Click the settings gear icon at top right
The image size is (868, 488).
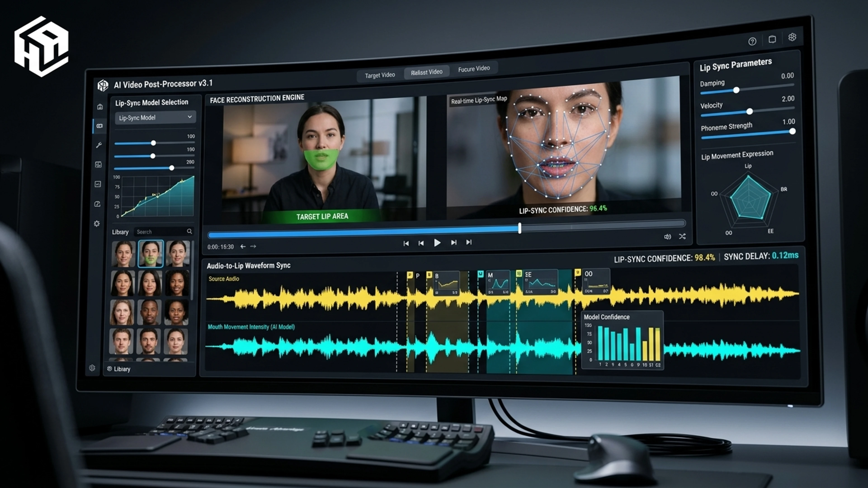pos(792,37)
